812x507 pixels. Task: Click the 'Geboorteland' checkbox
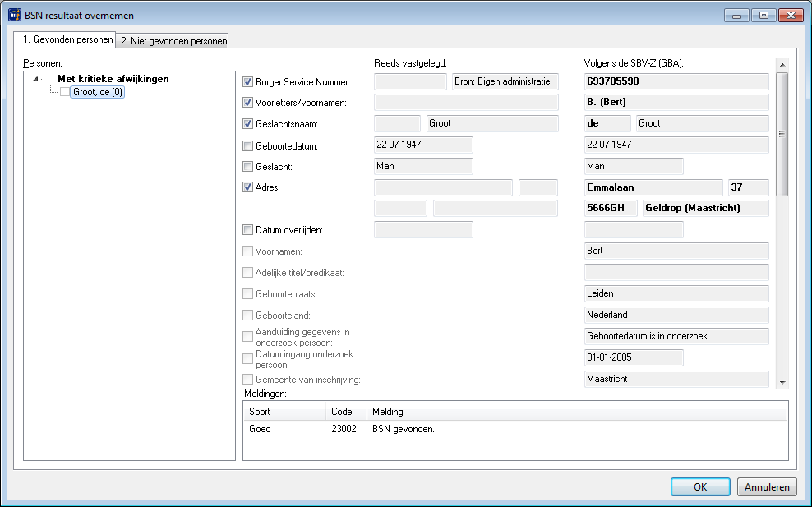[247, 316]
